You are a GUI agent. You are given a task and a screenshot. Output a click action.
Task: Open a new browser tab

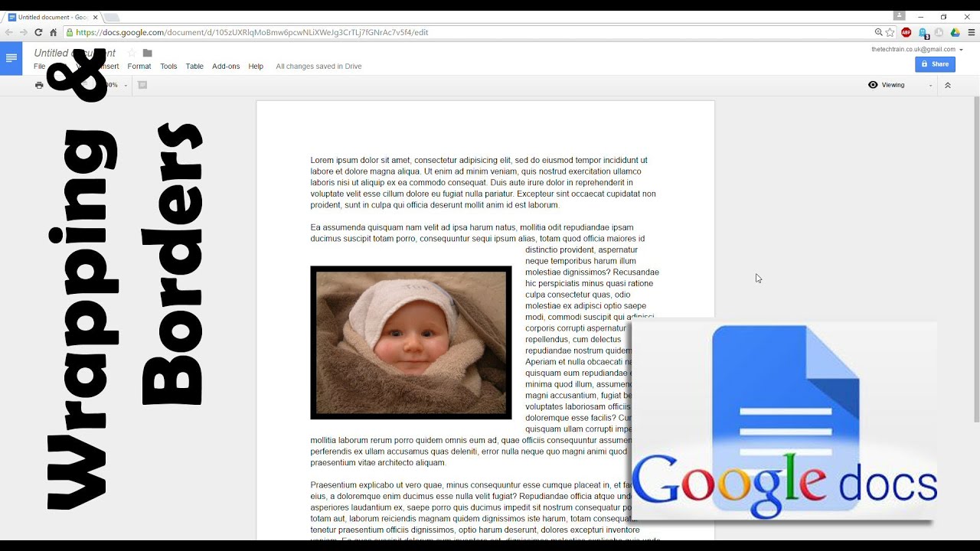[x=111, y=18]
